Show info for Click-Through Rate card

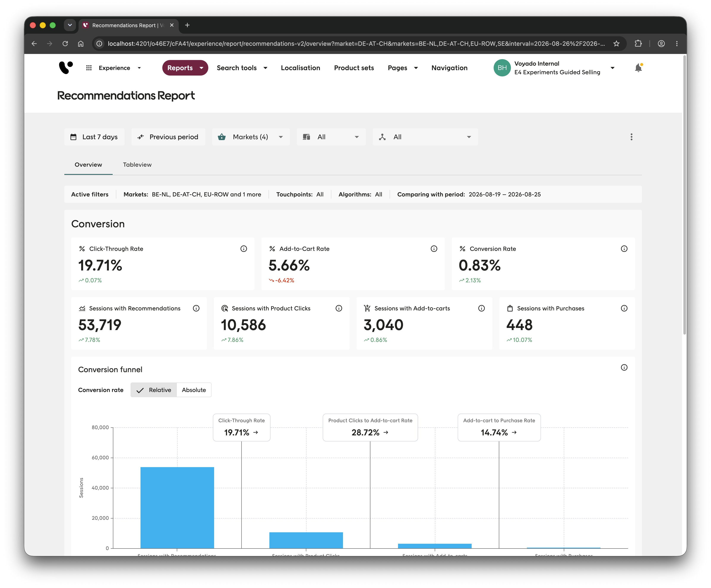(x=244, y=249)
